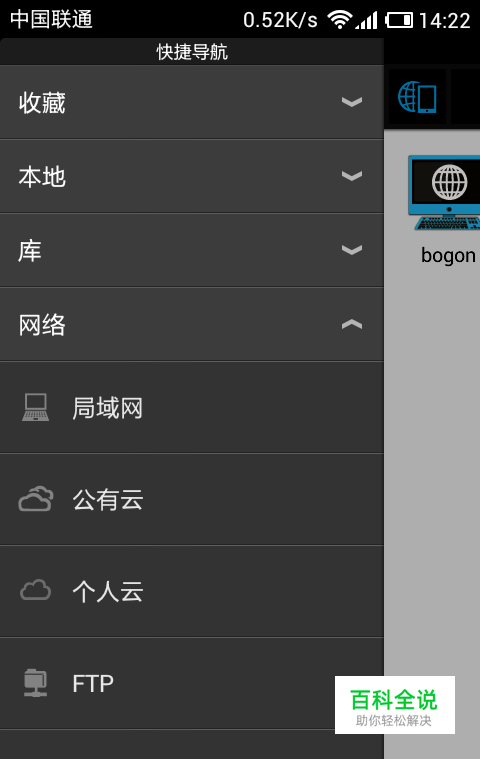Screen dimensions: 480x759
Task: Tap the Wi-Fi status icon
Action: pyautogui.click(x=340, y=20)
